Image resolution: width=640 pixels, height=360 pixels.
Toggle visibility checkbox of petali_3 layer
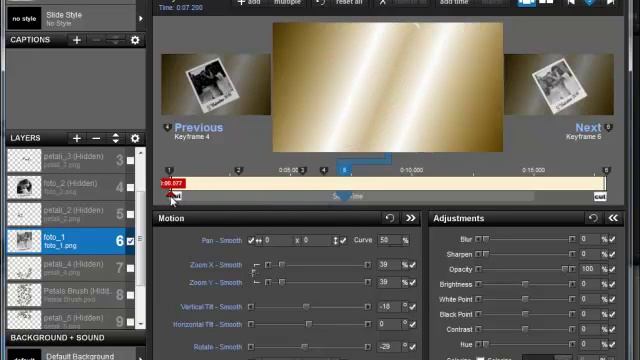point(130,160)
